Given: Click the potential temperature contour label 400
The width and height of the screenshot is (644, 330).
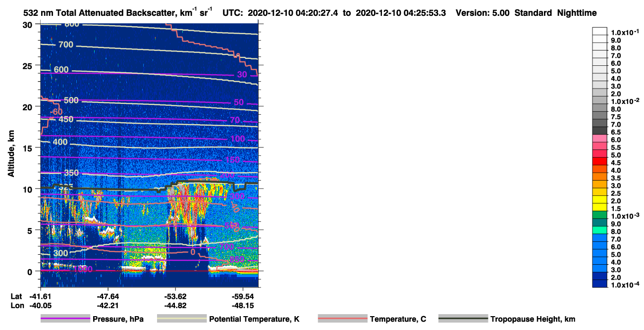Looking at the screenshot, I should (59, 142).
